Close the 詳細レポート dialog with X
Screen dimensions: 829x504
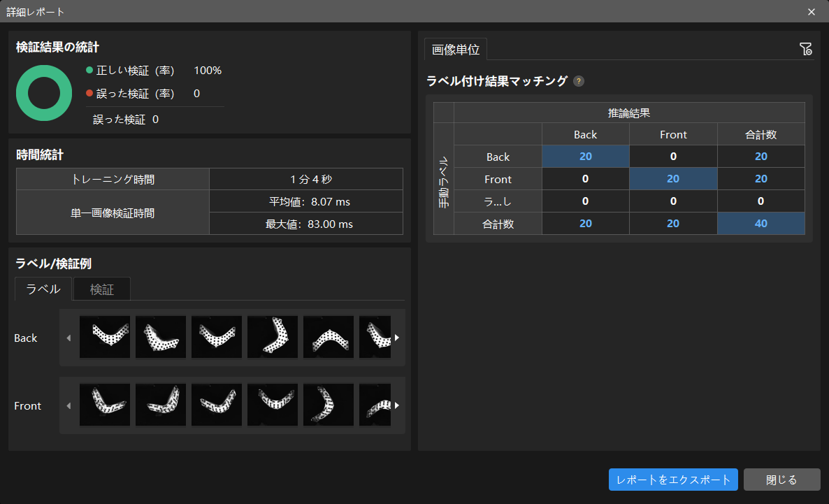point(812,12)
